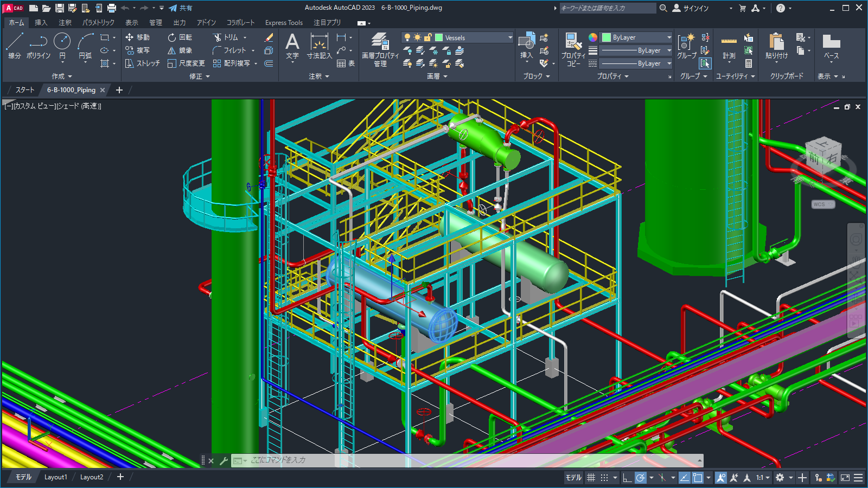Screen dimensions: 868x488
Task: Toggle grid display in the status bar
Action: 591,477
